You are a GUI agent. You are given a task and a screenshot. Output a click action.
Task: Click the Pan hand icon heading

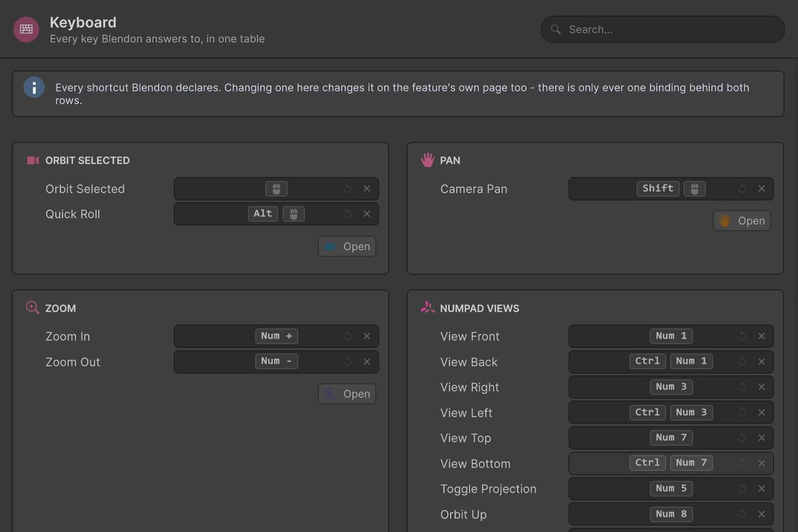(427, 161)
